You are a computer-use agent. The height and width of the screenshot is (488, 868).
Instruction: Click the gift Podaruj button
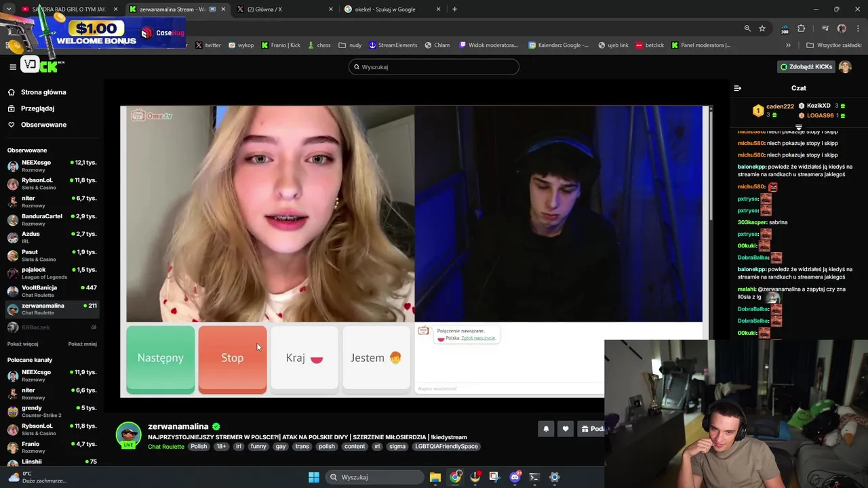pos(591,428)
